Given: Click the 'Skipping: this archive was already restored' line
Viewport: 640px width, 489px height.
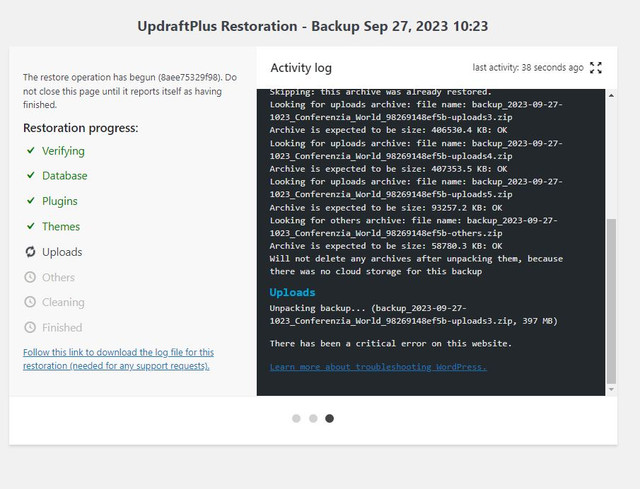Looking at the screenshot, I should [x=380, y=93].
